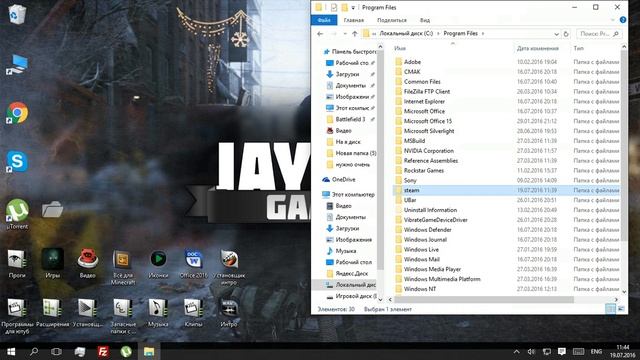Viewport: 640px width, 360px height.
Task: Open the µTorrent desktop shortcut
Action: pyautogui.click(x=17, y=213)
